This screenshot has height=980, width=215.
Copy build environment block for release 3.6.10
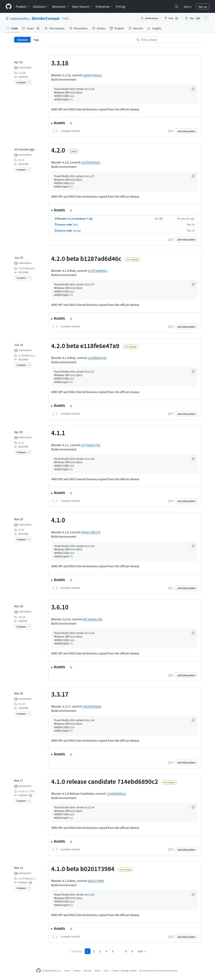click(193, 633)
